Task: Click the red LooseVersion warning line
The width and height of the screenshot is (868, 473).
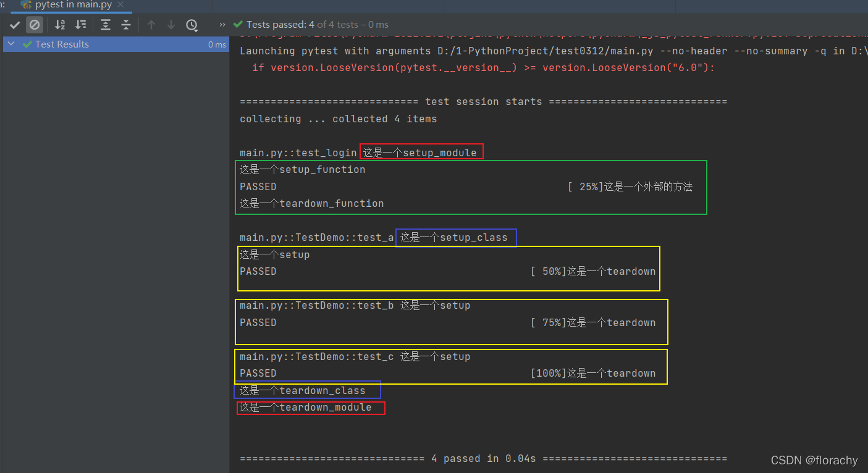Action: [x=484, y=68]
